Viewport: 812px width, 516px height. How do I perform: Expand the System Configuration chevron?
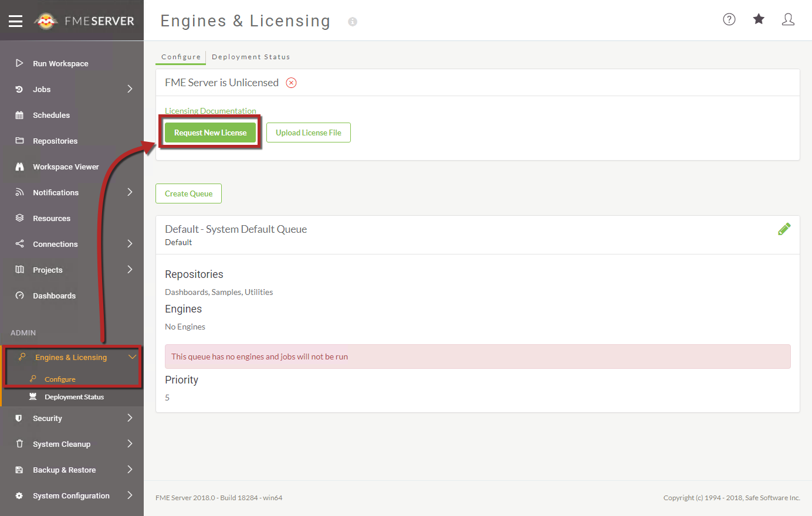point(130,495)
